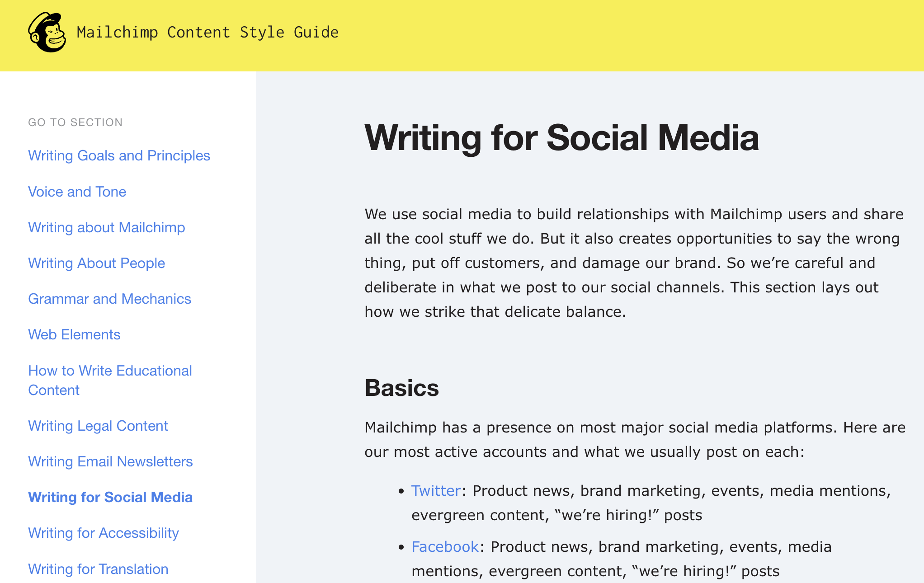Viewport: 924px width, 583px height.
Task: Click the Mailchimp Freddie logo icon
Action: (47, 32)
